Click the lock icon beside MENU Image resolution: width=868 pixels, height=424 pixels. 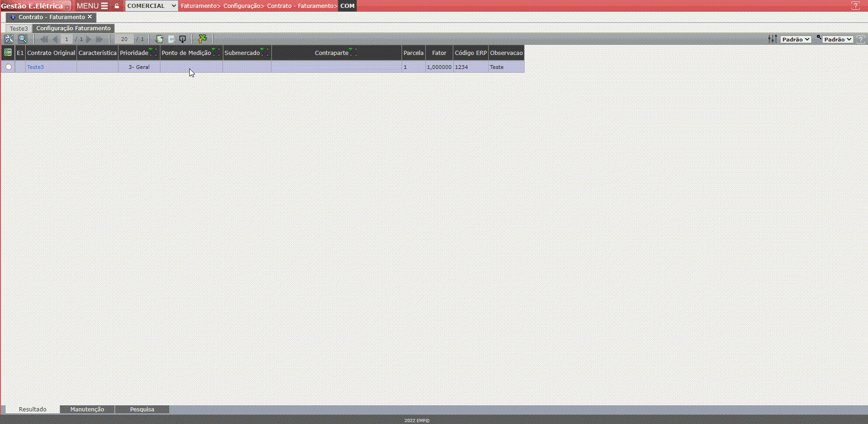tap(117, 6)
